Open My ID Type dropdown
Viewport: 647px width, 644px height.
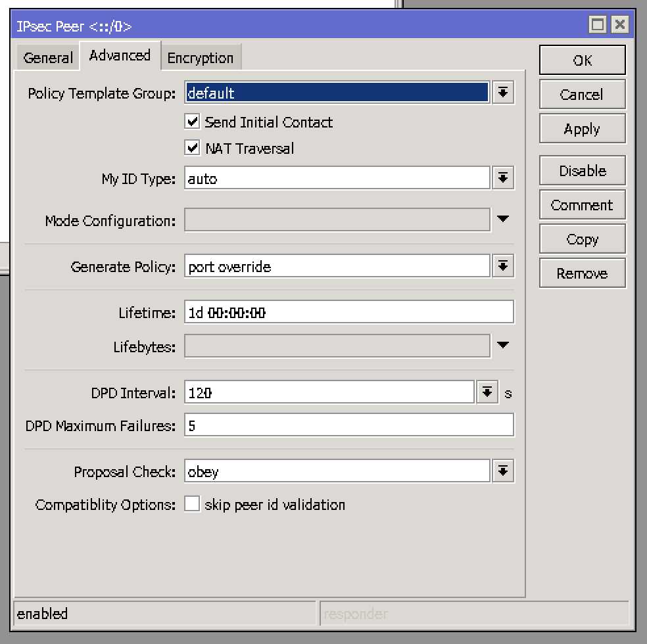[x=502, y=178]
